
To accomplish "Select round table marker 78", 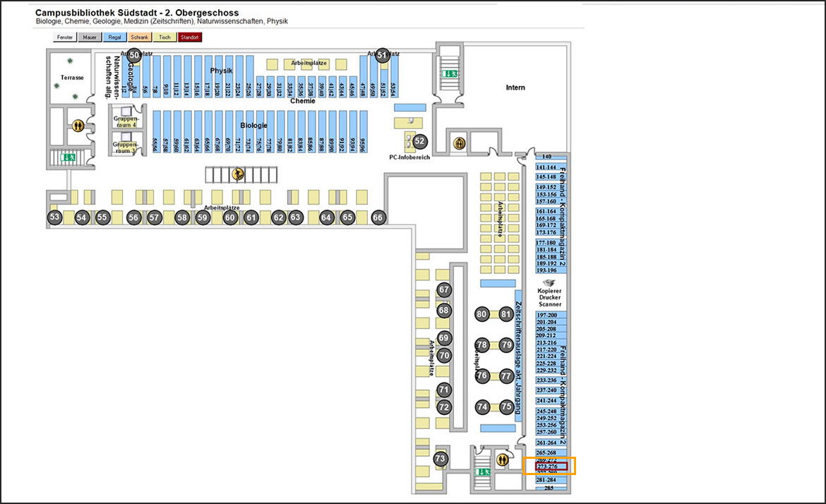I will pos(482,345).
